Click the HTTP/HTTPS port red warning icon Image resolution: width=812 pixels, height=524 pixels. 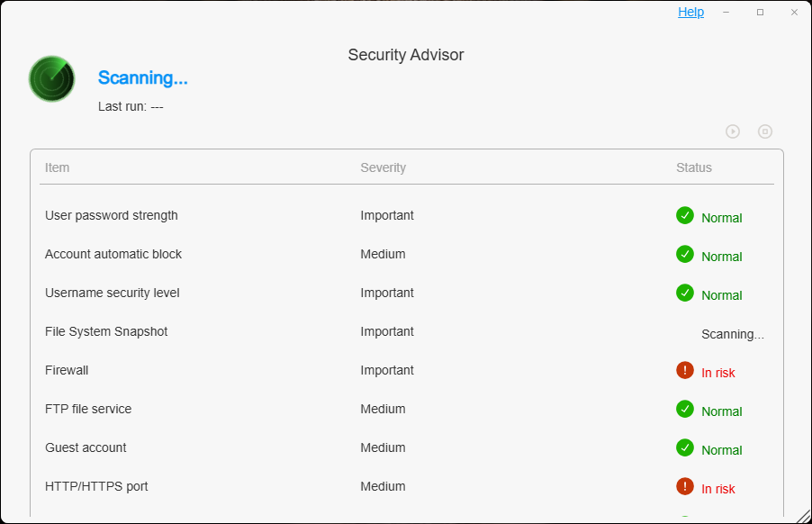[x=685, y=486]
